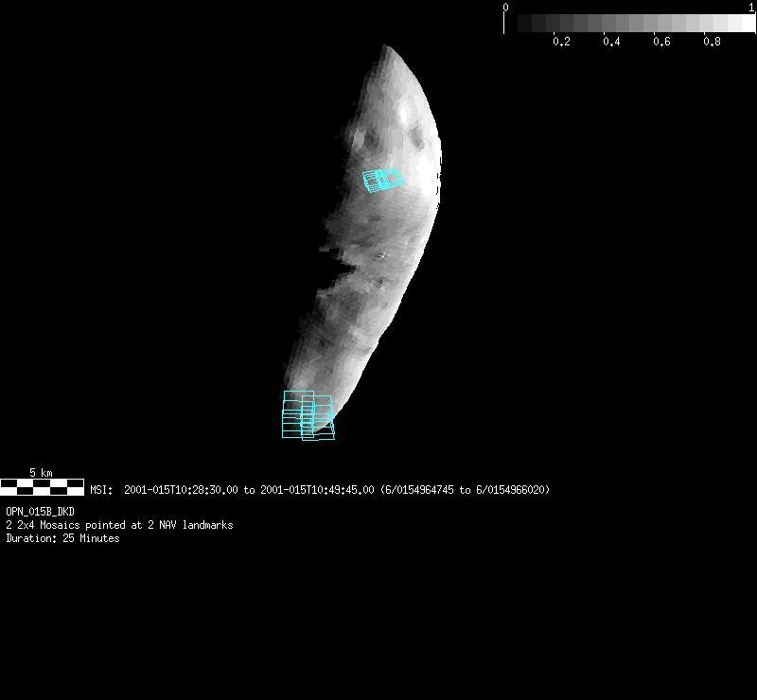Select the lower cyan mosaic footprint cluster

(x=308, y=416)
